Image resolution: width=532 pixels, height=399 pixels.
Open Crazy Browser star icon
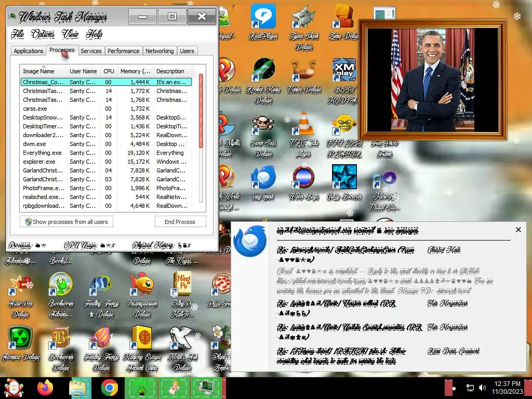pos(344,182)
